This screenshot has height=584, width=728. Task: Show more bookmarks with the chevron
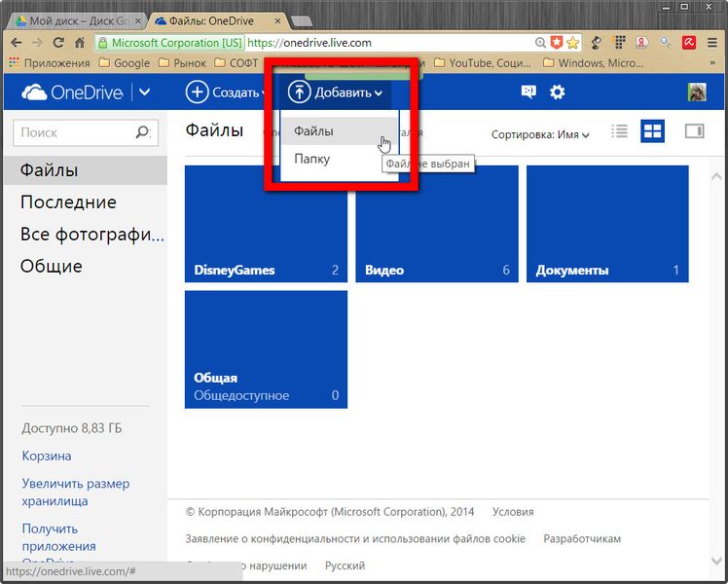click(712, 62)
